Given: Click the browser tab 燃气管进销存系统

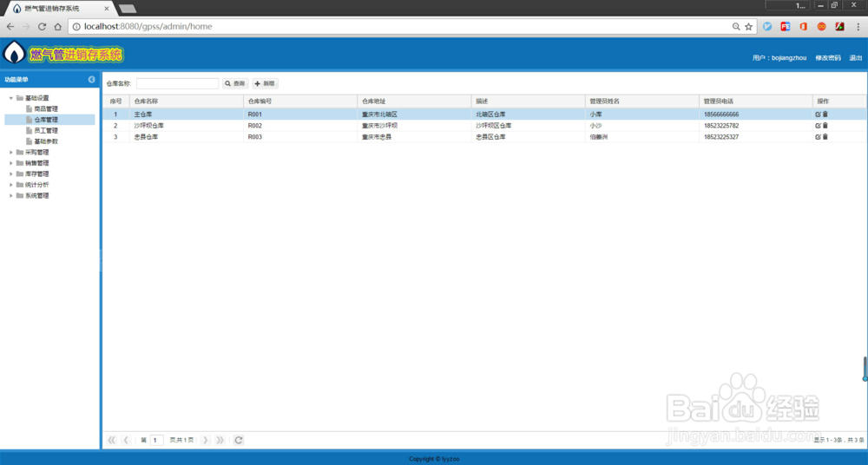Looking at the screenshot, I should coord(58,9).
